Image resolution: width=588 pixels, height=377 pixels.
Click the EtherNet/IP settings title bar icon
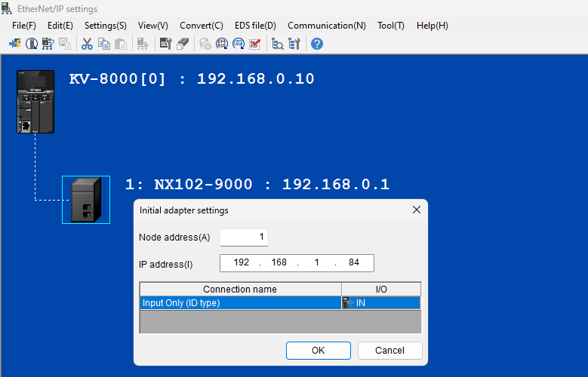click(x=7, y=8)
